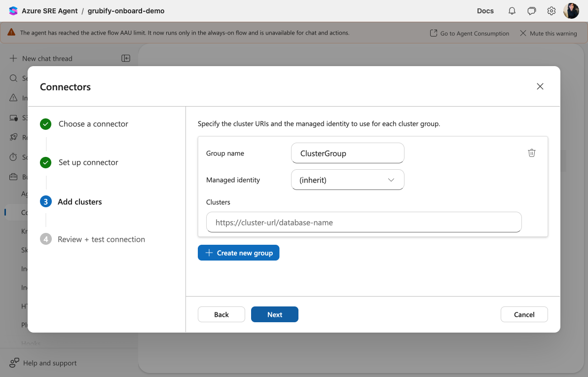Select the Choose a connector step
The image size is (588, 377).
pos(84,124)
